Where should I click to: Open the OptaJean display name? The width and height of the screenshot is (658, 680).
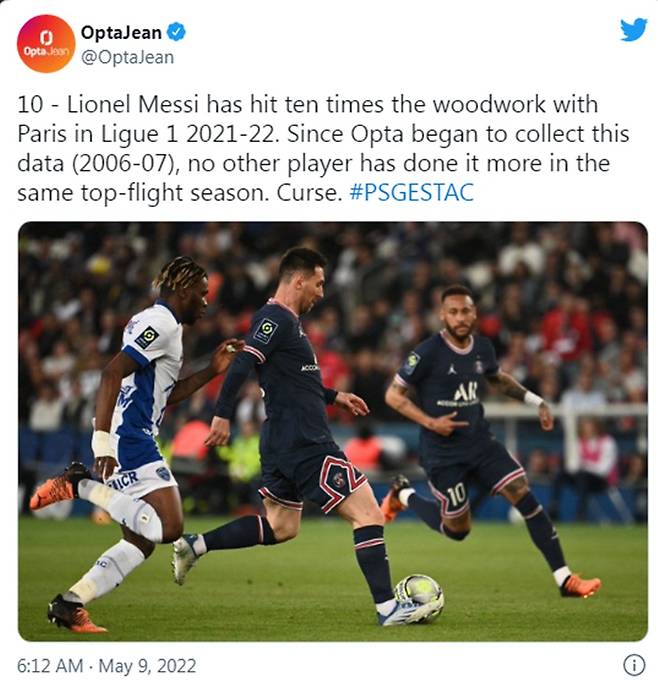tap(121, 32)
